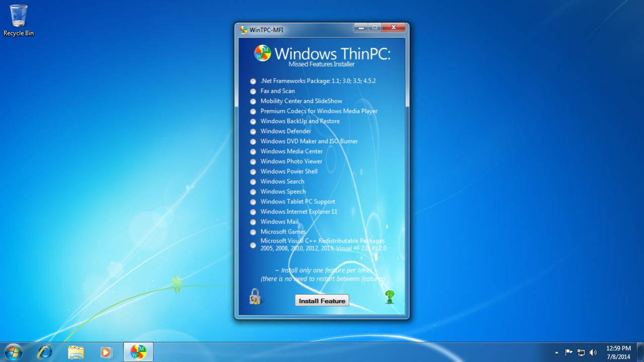Click the WinTPC-MFI taskbar button
The height and width of the screenshot is (362, 644).
pyautogui.click(x=138, y=352)
